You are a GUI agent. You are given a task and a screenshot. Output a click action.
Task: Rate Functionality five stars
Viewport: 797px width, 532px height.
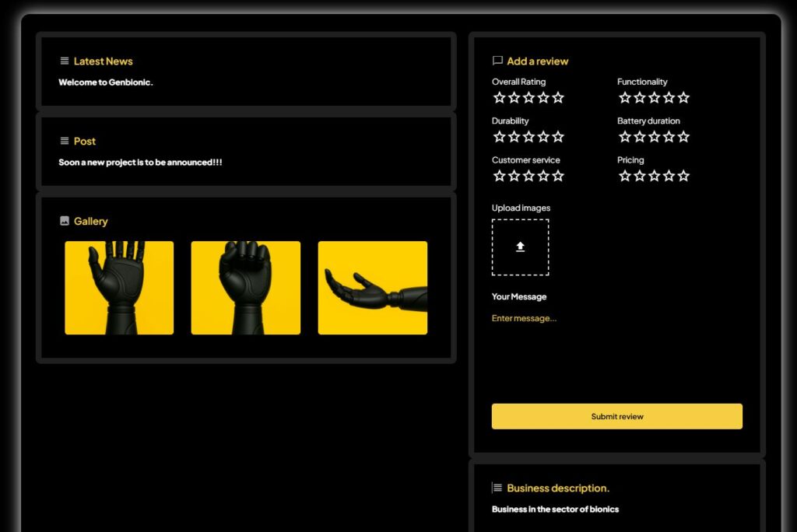pos(683,97)
